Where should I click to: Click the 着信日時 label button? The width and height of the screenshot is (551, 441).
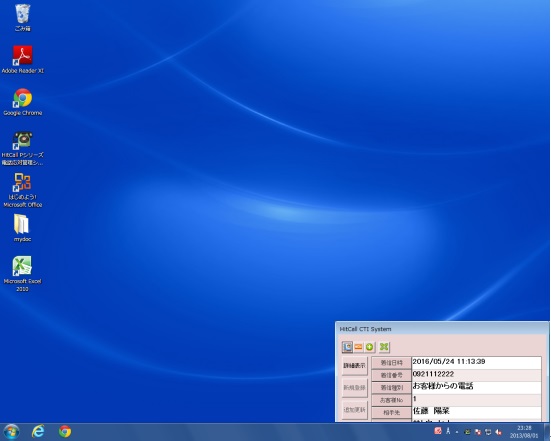391,363
